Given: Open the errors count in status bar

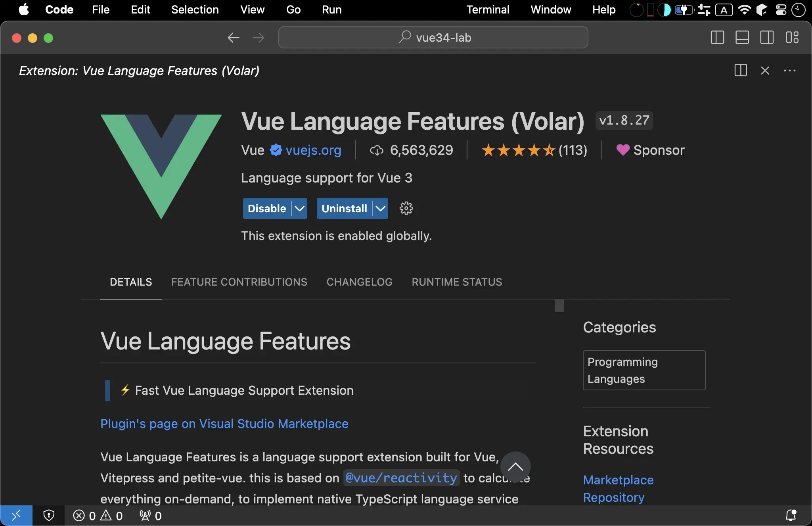Looking at the screenshot, I should pyautogui.click(x=84, y=516).
